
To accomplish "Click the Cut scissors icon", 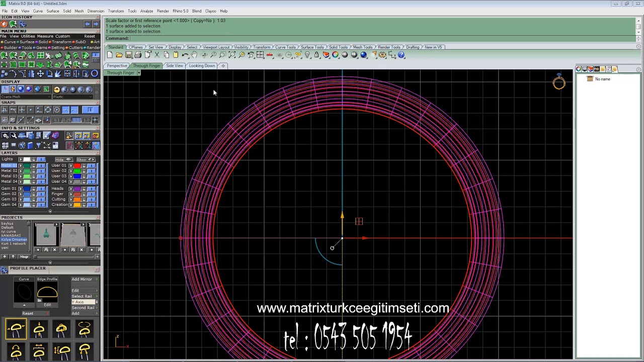I will 157,55.
